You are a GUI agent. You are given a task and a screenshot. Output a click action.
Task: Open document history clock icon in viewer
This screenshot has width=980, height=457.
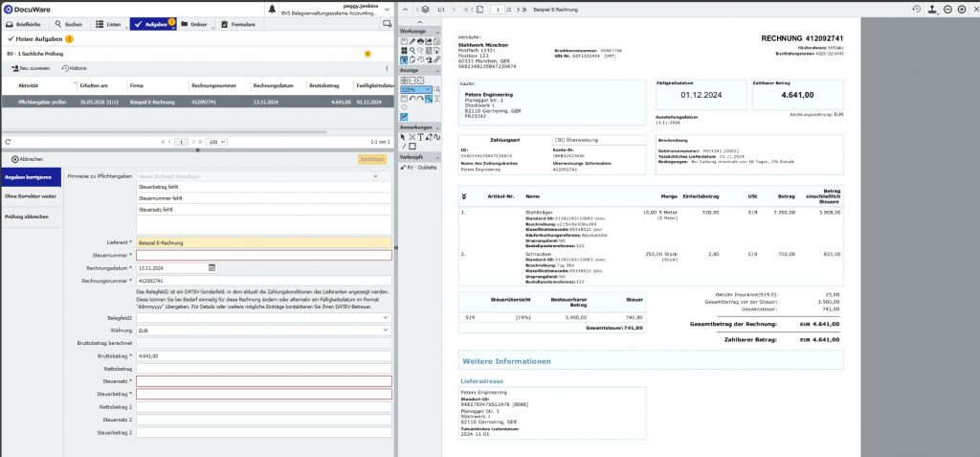[x=916, y=9]
